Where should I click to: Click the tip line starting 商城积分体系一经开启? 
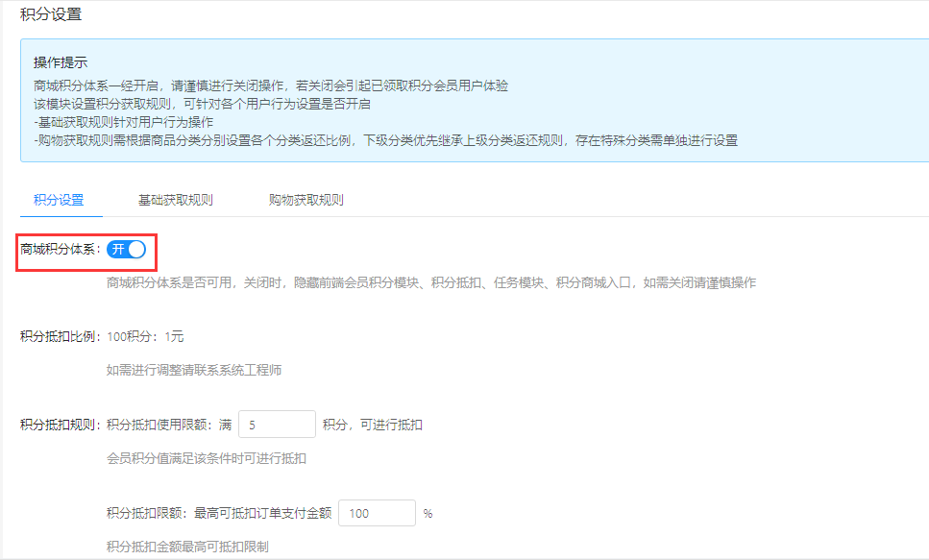[x=270, y=85]
